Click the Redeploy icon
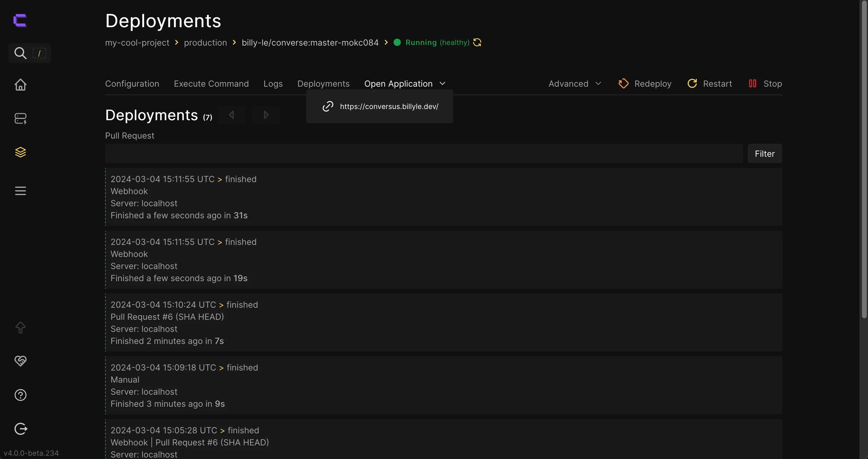868x459 pixels. [x=623, y=84]
